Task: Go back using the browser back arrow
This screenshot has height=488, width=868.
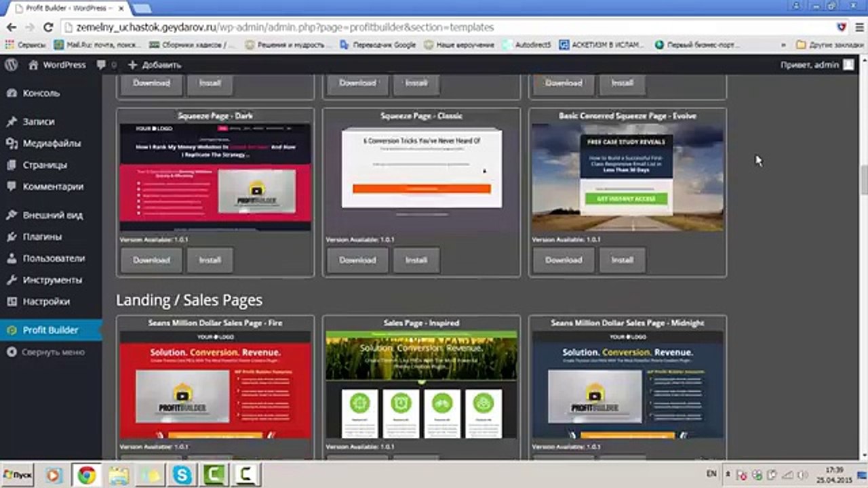Action: (12, 27)
